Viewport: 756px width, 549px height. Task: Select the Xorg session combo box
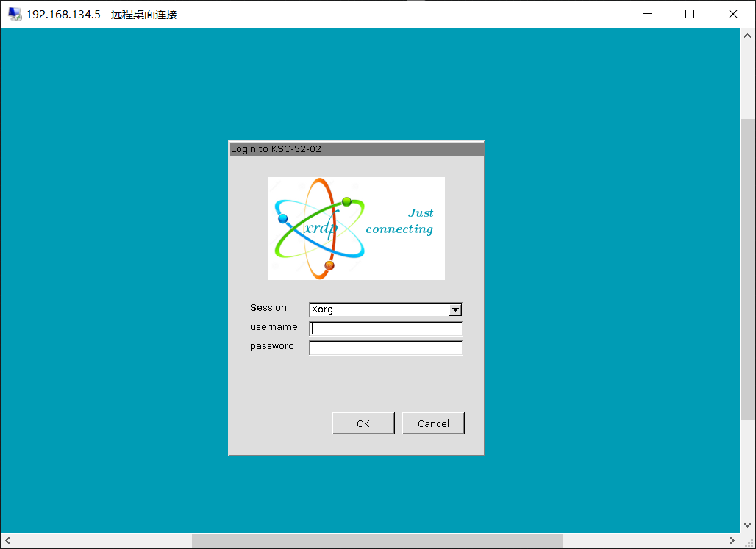click(385, 309)
